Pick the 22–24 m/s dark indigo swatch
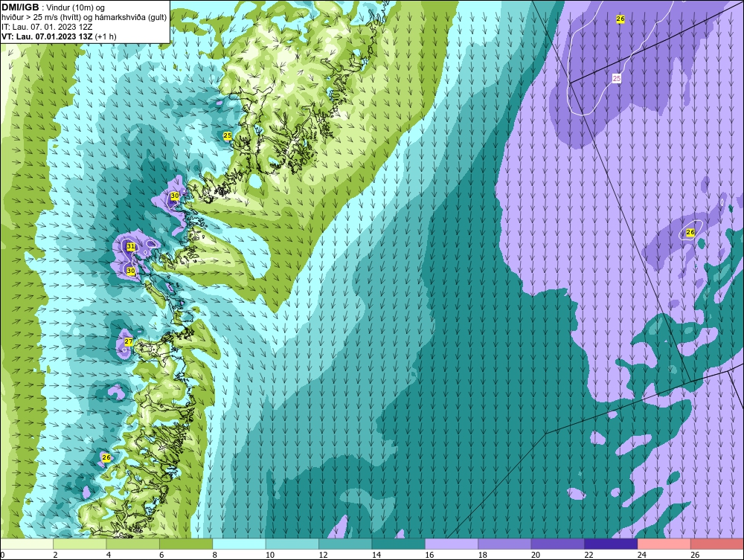The image size is (744, 560). 611,544
